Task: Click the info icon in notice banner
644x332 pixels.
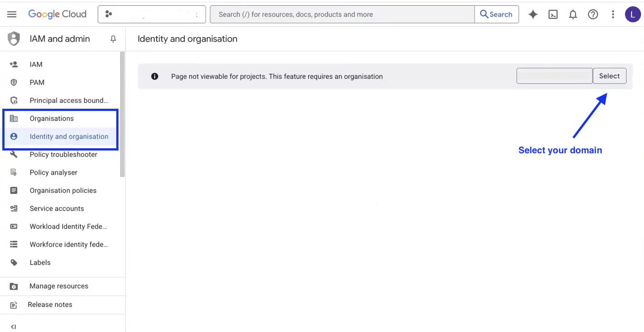Action: 155,76
